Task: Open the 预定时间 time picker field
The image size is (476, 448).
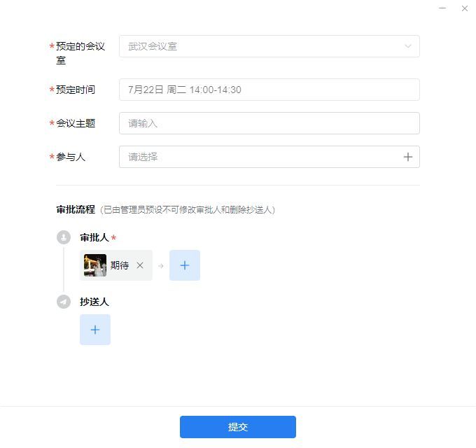Action: tap(269, 90)
